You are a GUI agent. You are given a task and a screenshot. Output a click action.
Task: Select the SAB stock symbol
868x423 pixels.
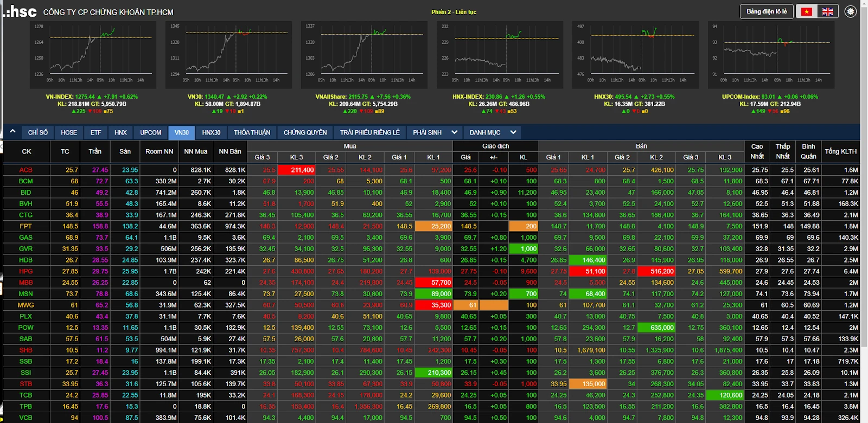click(26, 339)
